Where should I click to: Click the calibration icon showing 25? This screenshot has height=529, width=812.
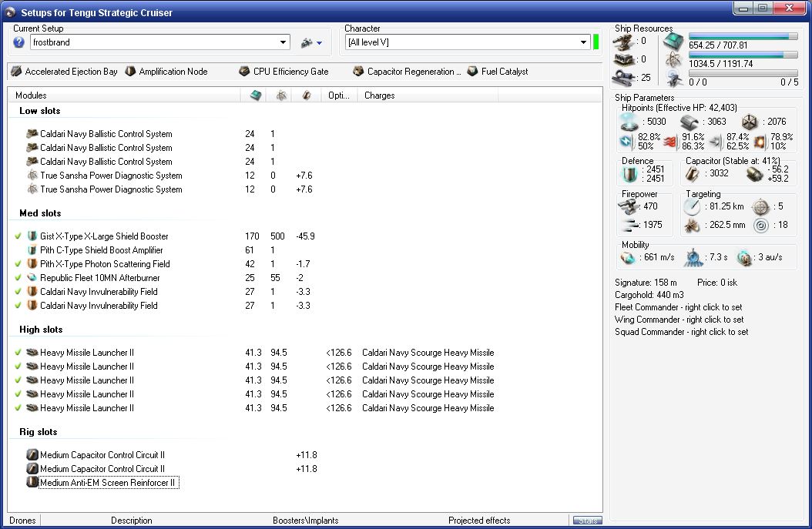(x=624, y=79)
